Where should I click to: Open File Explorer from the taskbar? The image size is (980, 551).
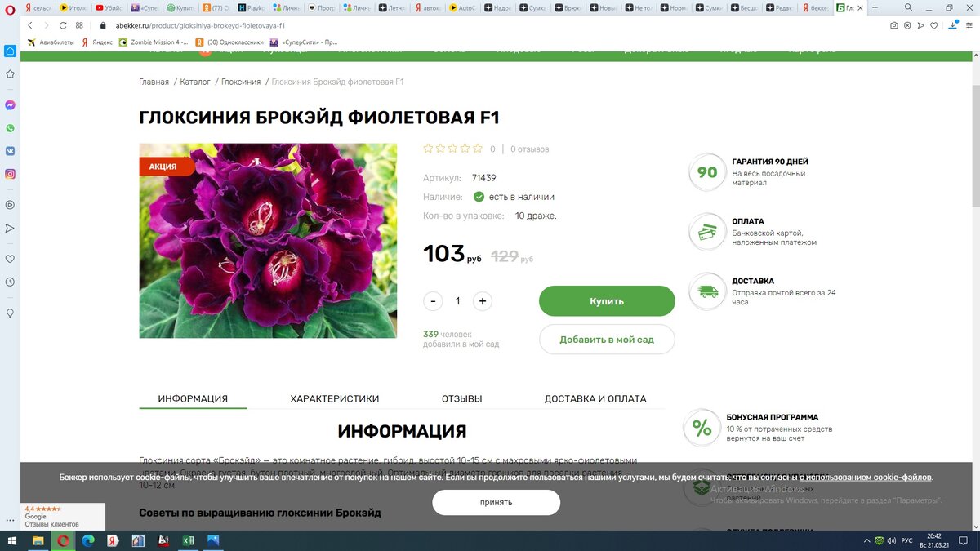pos(38,540)
